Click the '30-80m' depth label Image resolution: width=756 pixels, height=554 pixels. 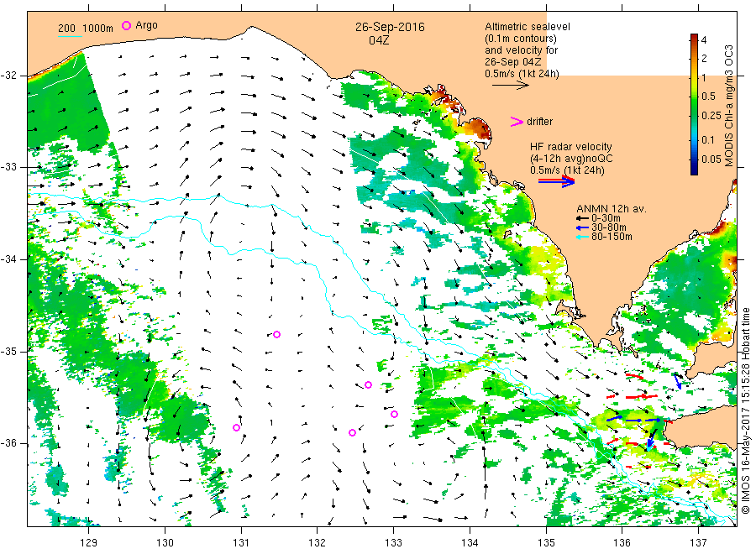608,227
